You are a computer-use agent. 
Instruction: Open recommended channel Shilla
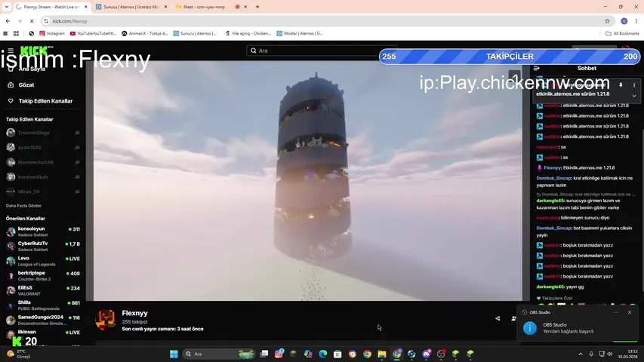pyautogui.click(x=43, y=305)
